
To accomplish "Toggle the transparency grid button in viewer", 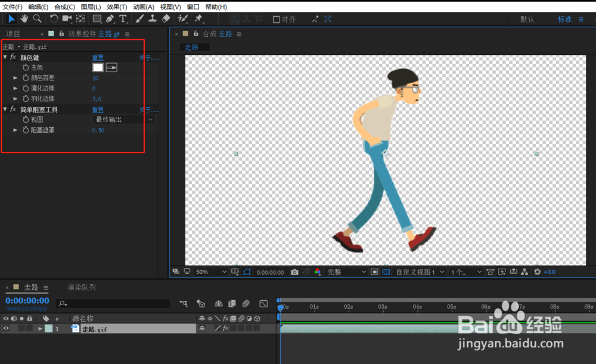I will [386, 272].
